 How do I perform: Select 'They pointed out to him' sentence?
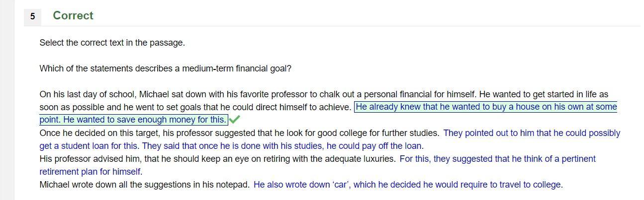(x=532, y=133)
